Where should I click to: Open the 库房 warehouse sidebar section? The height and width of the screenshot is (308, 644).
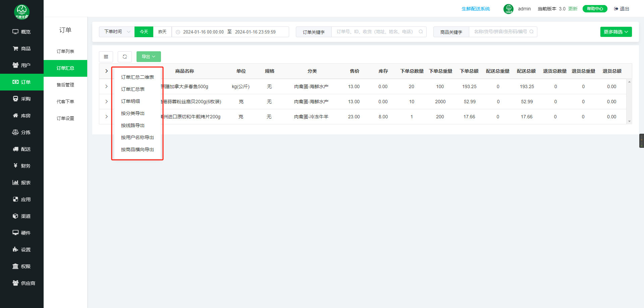tap(22, 116)
